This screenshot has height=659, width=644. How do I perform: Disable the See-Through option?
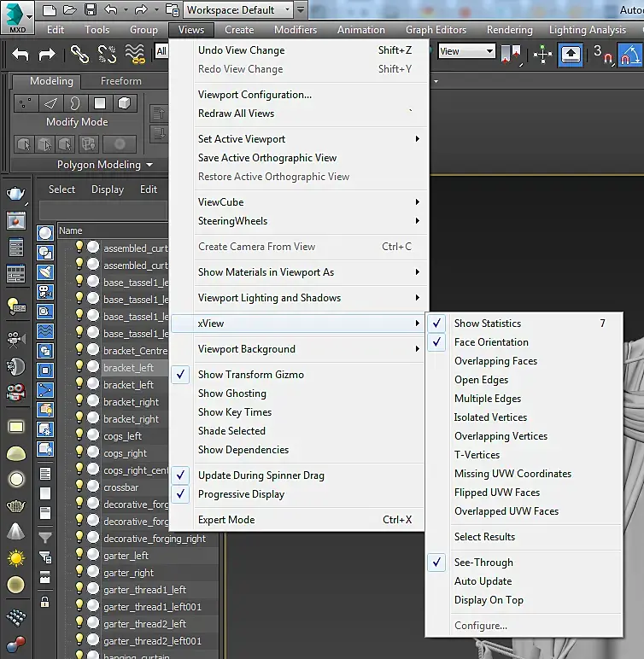point(483,563)
